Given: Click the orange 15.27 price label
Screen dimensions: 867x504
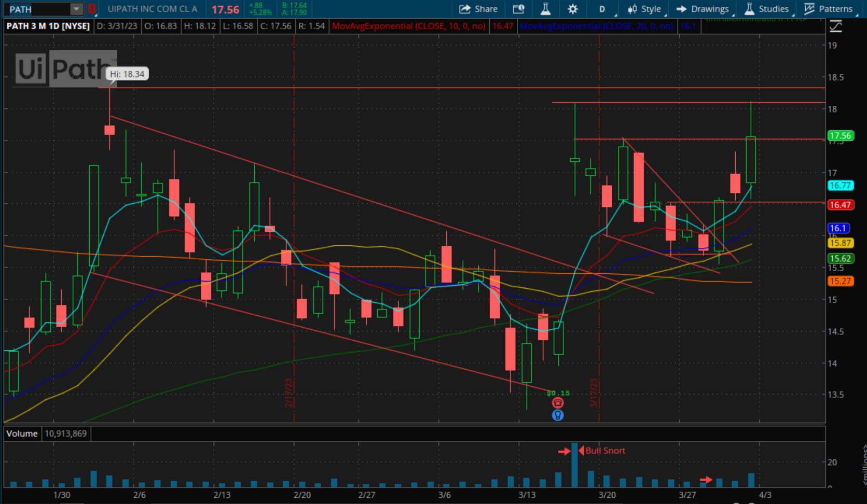Looking at the screenshot, I should click(841, 281).
